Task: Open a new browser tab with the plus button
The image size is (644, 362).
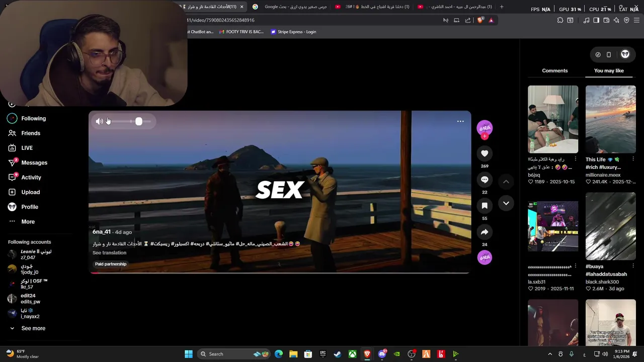Action: pos(501,7)
